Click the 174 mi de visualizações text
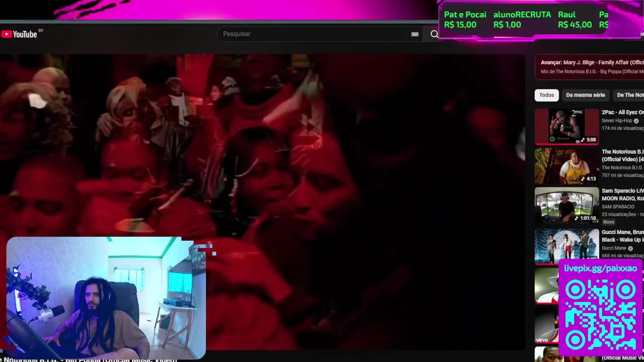 (x=623, y=128)
